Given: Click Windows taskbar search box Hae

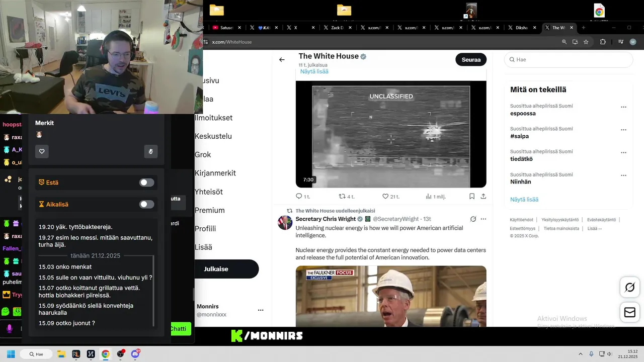Looking at the screenshot, I should click(36, 354).
